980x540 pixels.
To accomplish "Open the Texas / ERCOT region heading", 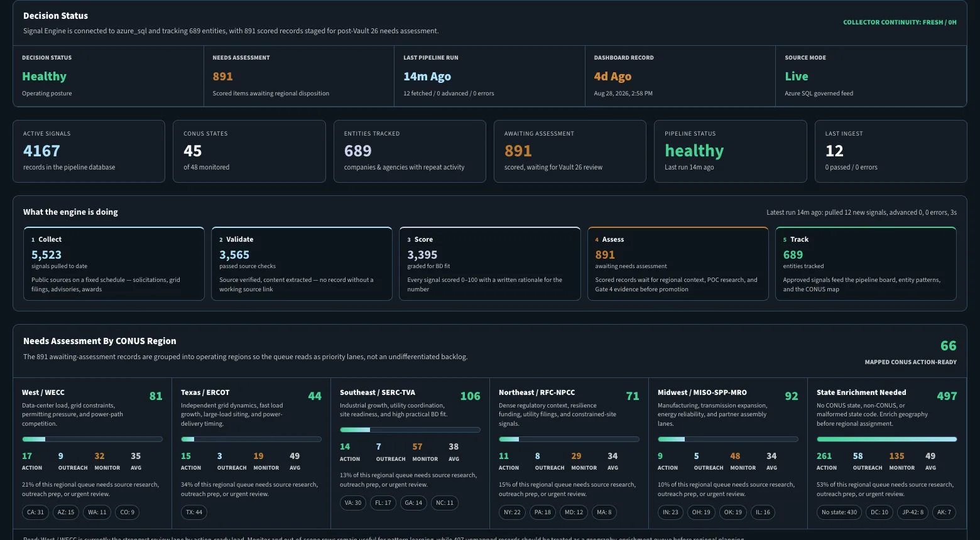I will click(x=205, y=392).
